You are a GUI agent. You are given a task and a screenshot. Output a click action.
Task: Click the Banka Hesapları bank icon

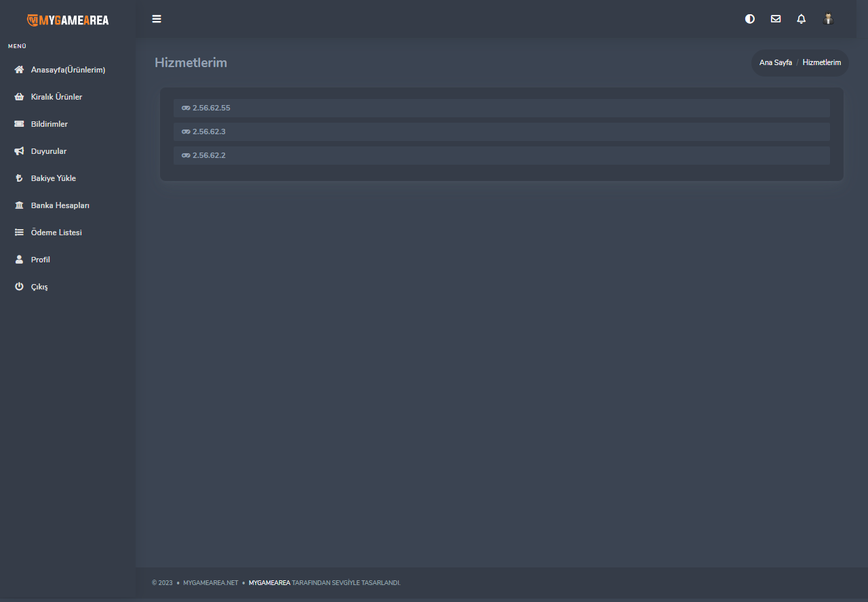[x=19, y=205]
